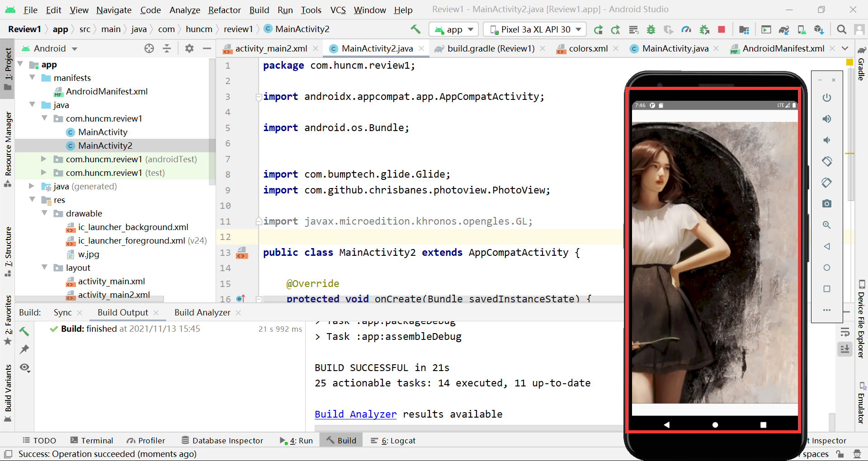Screen dimensions: 868x461
Task: Switch to build.gradle (Review1) tab
Action: (x=490, y=48)
